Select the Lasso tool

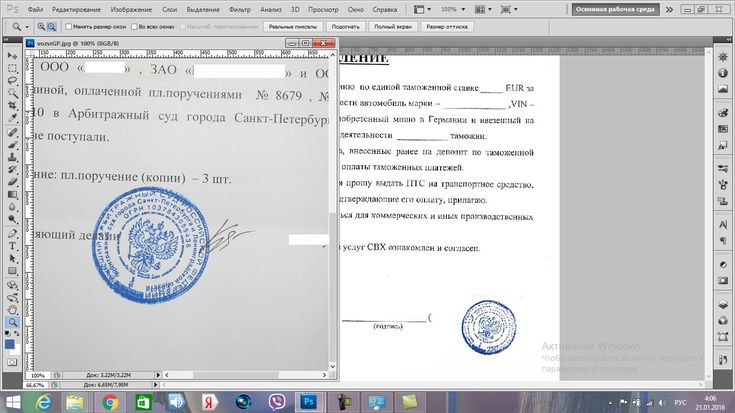click(12, 81)
